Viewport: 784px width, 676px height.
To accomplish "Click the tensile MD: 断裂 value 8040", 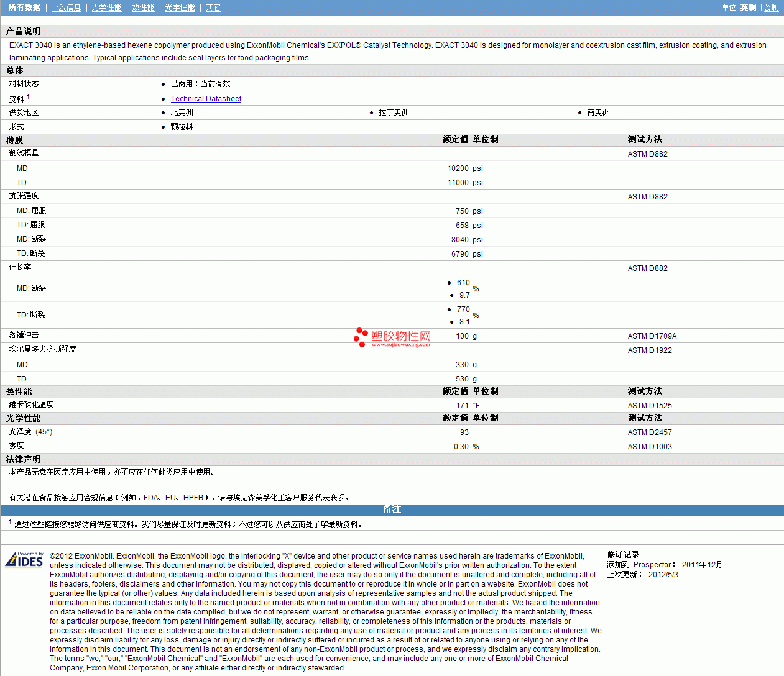I will (460, 240).
